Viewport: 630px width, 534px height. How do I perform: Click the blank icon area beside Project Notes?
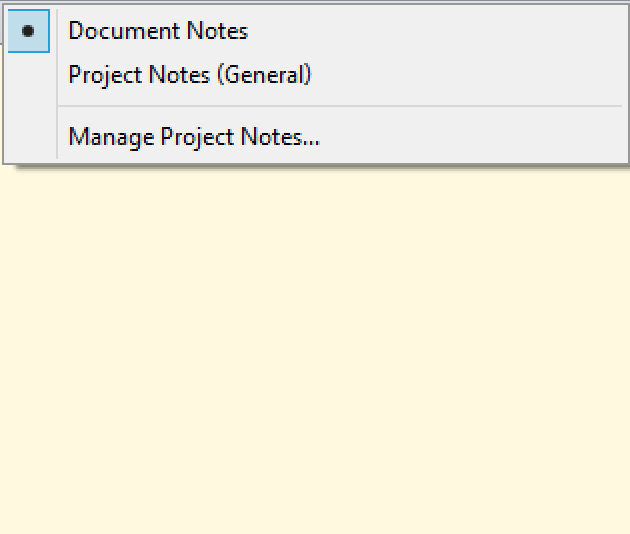28,75
